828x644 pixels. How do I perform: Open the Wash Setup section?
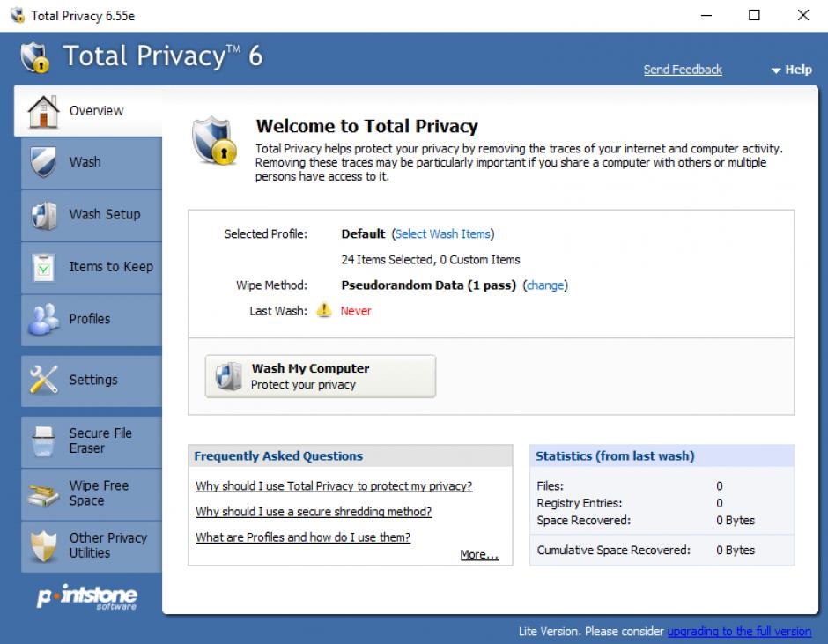(x=92, y=215)
